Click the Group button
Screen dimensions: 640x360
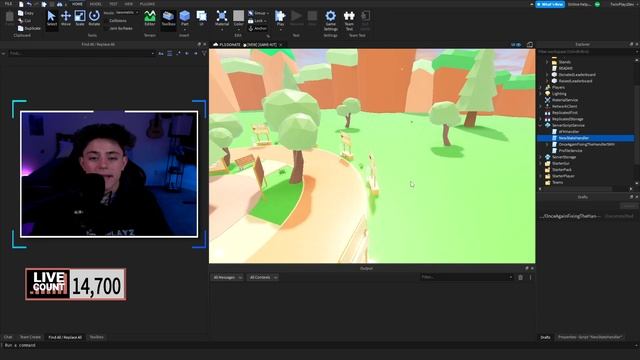pyautogui.click(x=258, y=13)
